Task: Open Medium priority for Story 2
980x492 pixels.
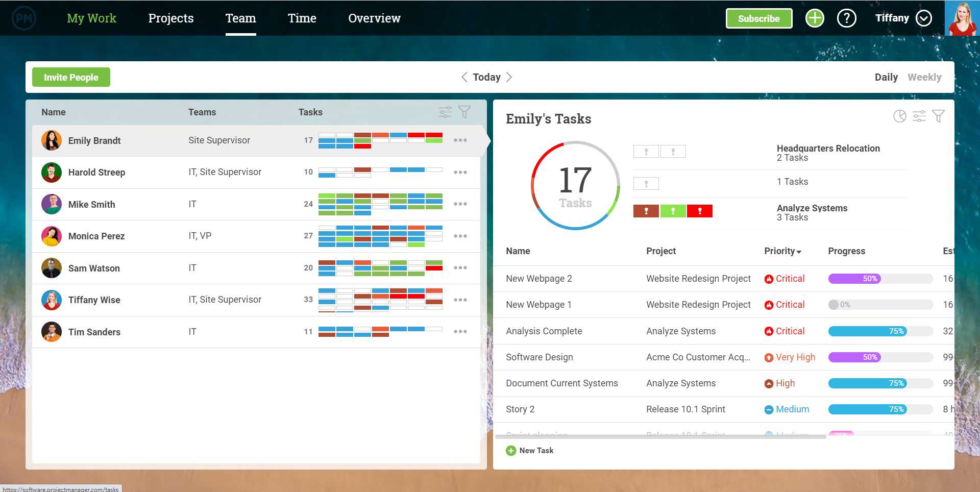Action: coord(787,409)
